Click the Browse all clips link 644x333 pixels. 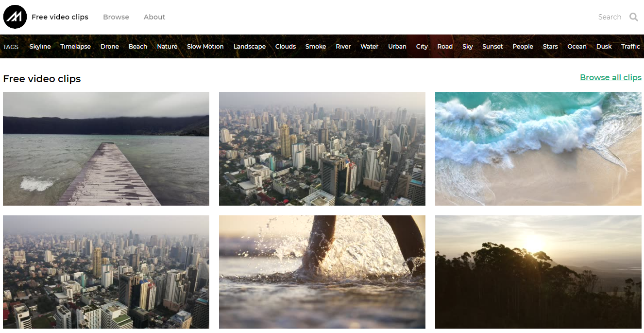pyautogui.click(x=610, y=77)
